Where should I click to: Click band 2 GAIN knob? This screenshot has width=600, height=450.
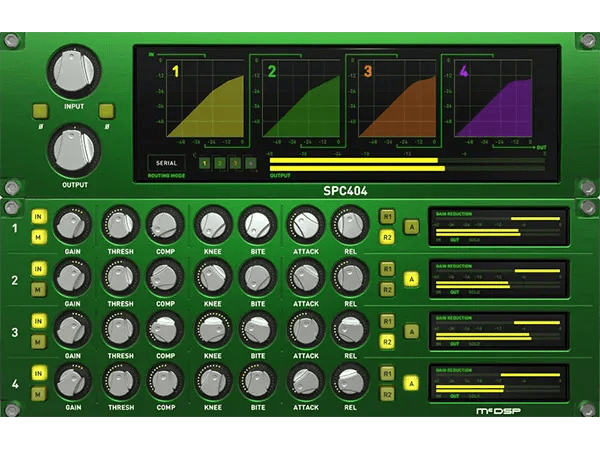[x=72, y=278]
